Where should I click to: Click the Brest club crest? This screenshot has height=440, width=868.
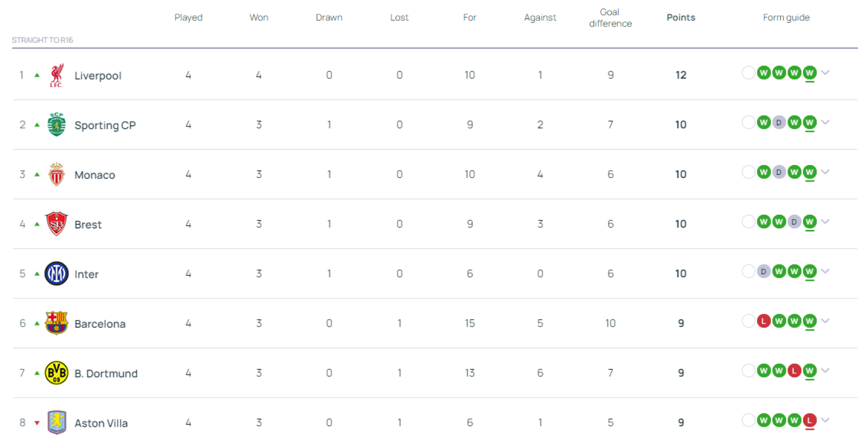click(56, 224)
